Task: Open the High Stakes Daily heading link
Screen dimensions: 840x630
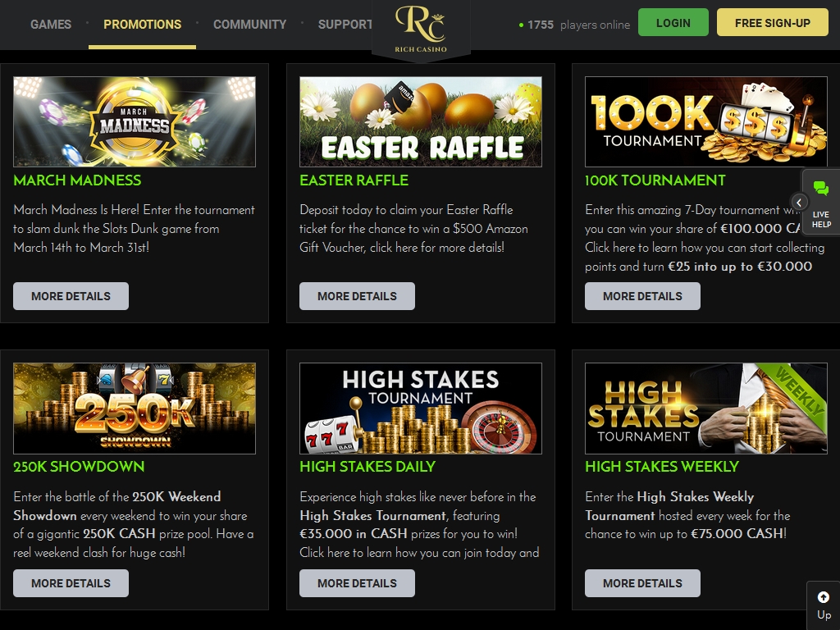Action: click(367, 467)
